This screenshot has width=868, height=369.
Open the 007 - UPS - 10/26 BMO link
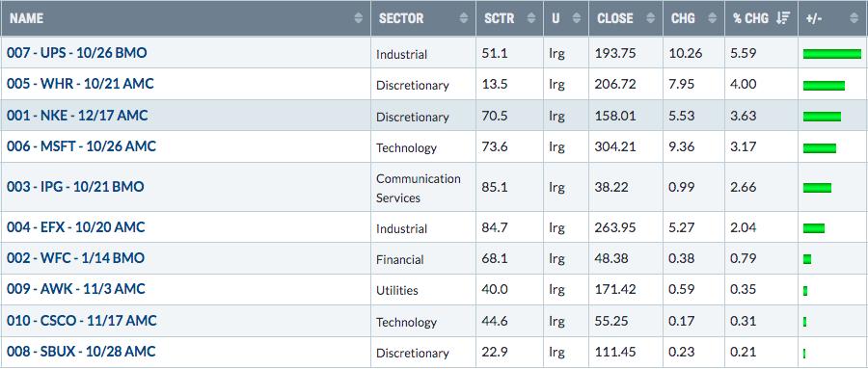tap(77, 53)
